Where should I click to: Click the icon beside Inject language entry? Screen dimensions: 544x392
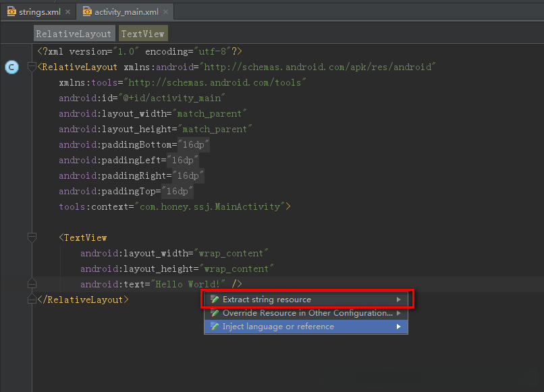coord(215,327)
